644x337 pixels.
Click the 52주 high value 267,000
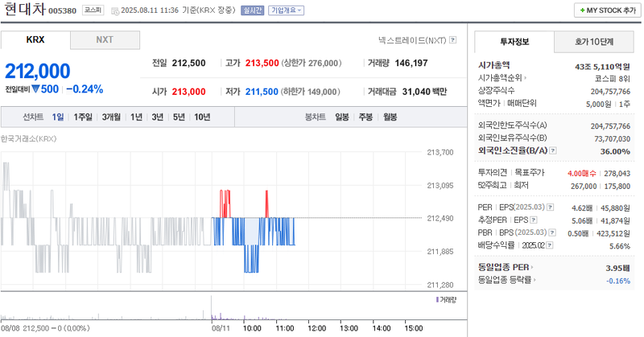(584, 187)
